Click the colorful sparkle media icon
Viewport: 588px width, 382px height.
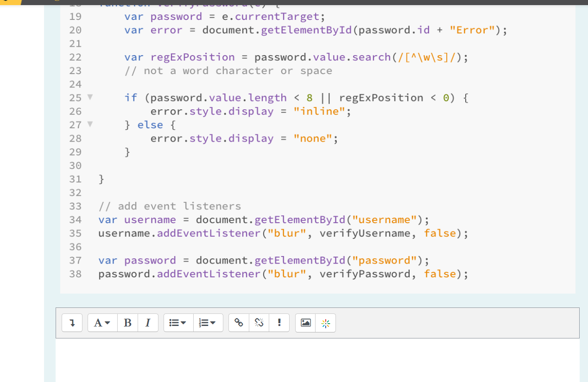[x=326, y=323]
